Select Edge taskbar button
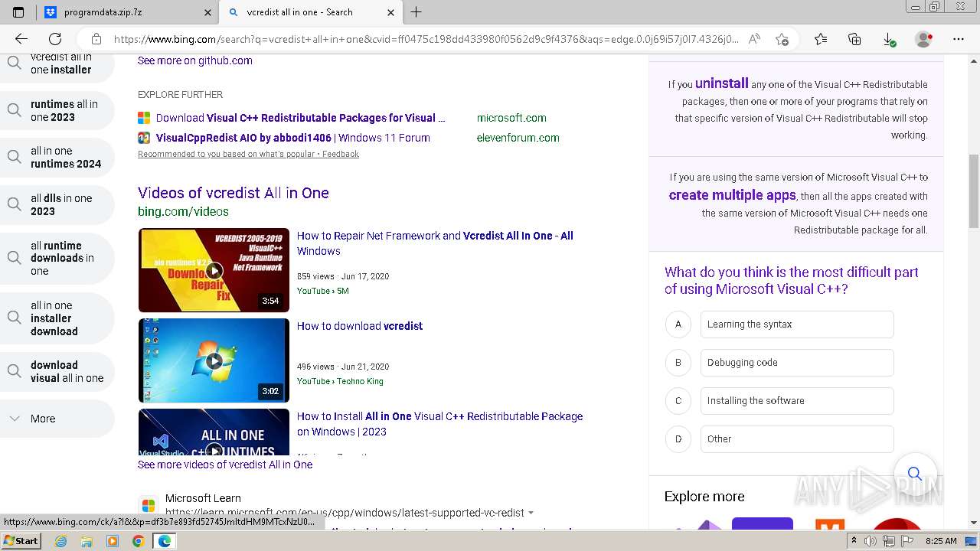 [165, 541]
